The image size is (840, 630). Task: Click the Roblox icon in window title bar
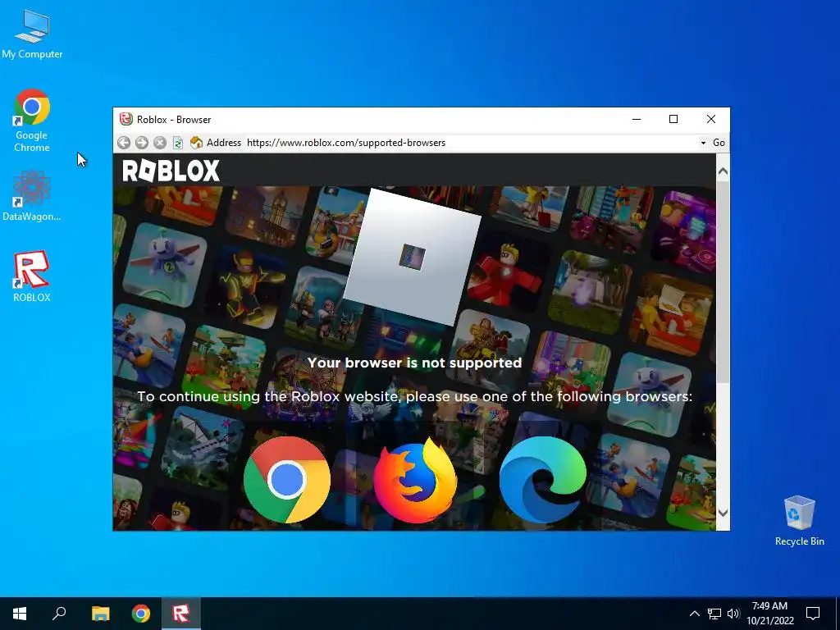[126, 119]
